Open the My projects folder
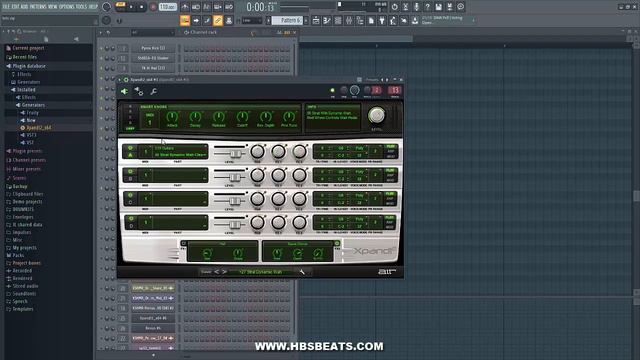This screenshot has width=640, height=360. point(24,248)
